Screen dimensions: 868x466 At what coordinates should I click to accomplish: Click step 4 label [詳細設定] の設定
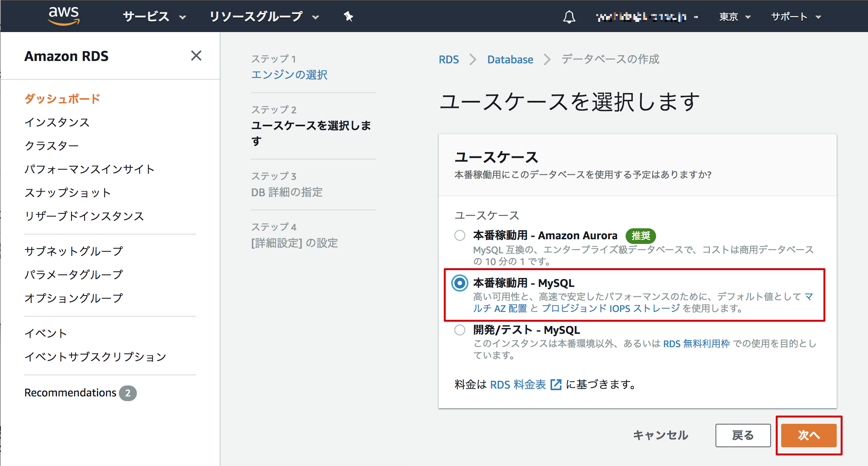pos(294,243)
